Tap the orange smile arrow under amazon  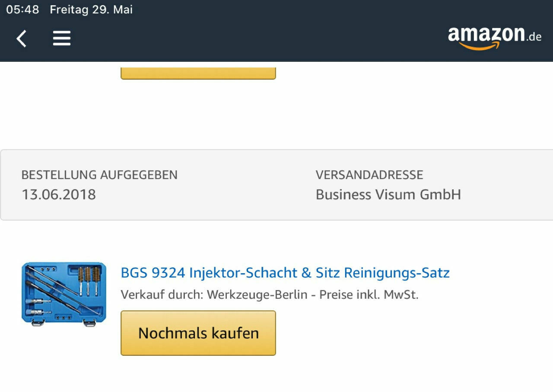[479, 45]
